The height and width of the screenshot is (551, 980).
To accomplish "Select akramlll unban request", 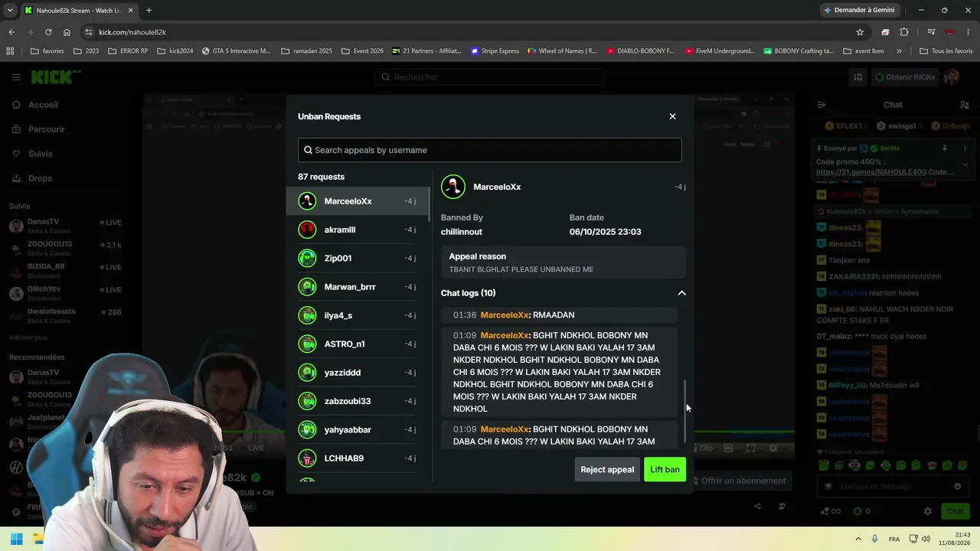I will point(358,230).
